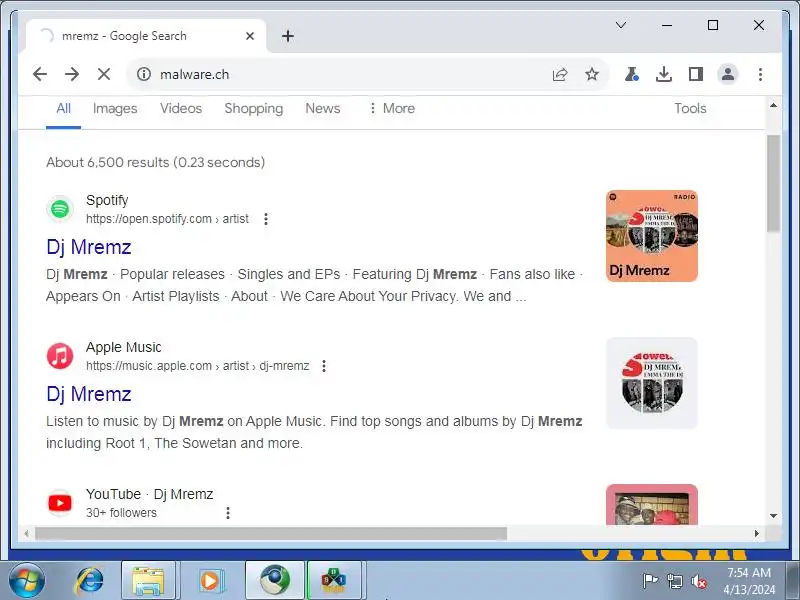Open the downloads tray icon
Screen dimensions: 800x600
coord(663,74)
